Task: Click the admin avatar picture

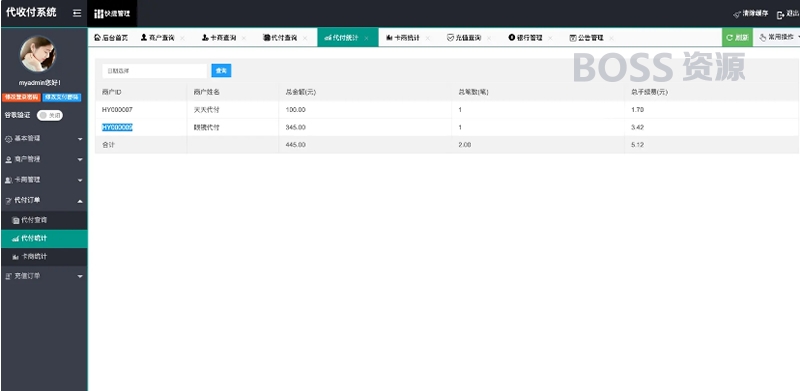Action: (x=38, y=54)
